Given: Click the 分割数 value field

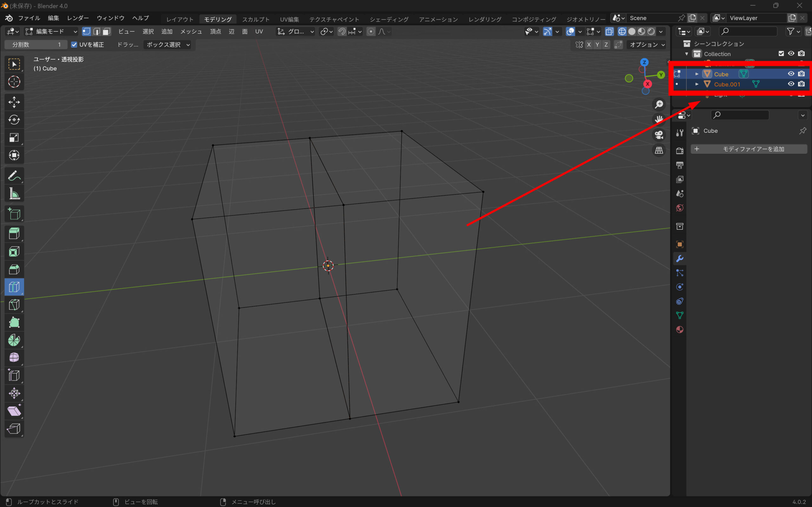Looking at the screenshot, I should [x=36, y=45].
